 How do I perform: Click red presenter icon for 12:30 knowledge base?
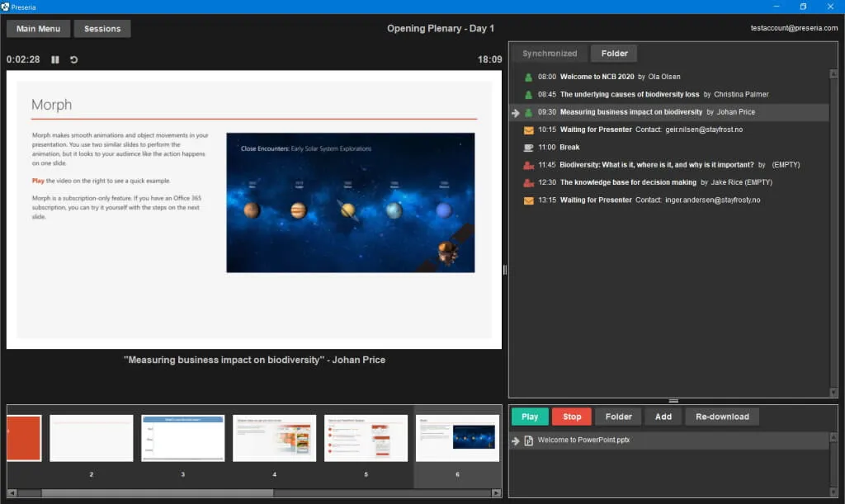528,182
